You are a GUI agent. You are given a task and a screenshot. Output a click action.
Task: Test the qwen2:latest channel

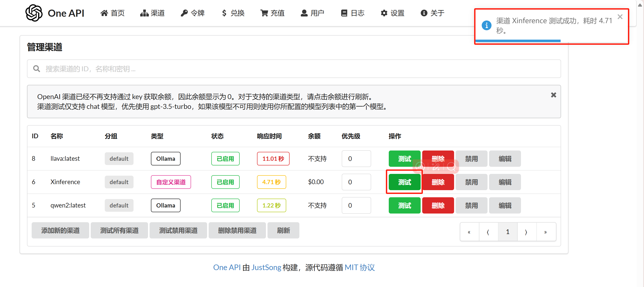404,205
